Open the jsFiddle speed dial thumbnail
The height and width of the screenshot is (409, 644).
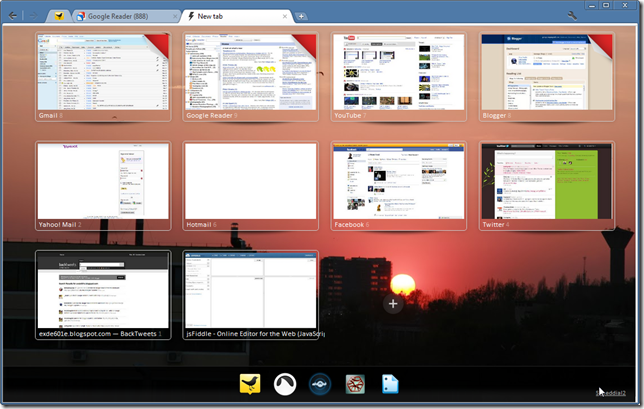point(250,290)
